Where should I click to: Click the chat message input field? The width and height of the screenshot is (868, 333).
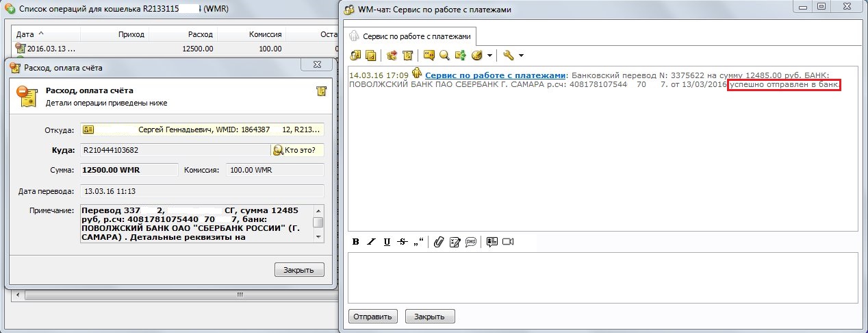point(602,277)
